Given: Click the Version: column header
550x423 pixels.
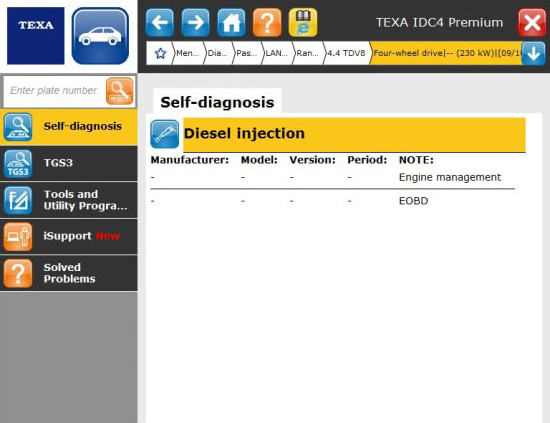Looking at the screenshot, I should click(313, 160).
